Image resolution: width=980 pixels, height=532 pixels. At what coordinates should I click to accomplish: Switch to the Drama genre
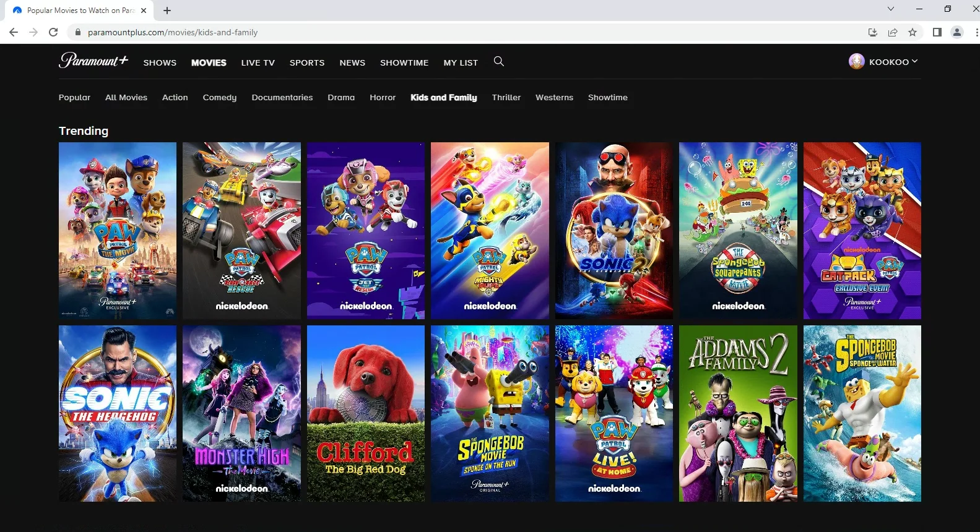point(341,98)
